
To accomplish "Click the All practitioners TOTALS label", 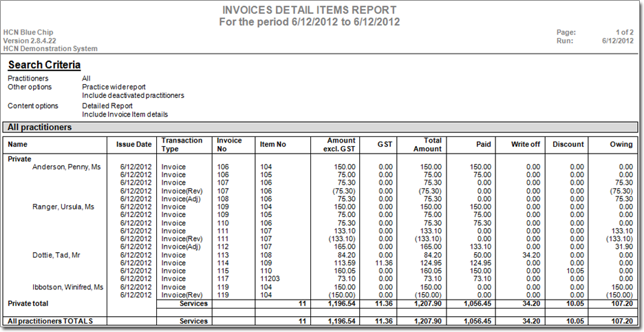I will [50, 321].
